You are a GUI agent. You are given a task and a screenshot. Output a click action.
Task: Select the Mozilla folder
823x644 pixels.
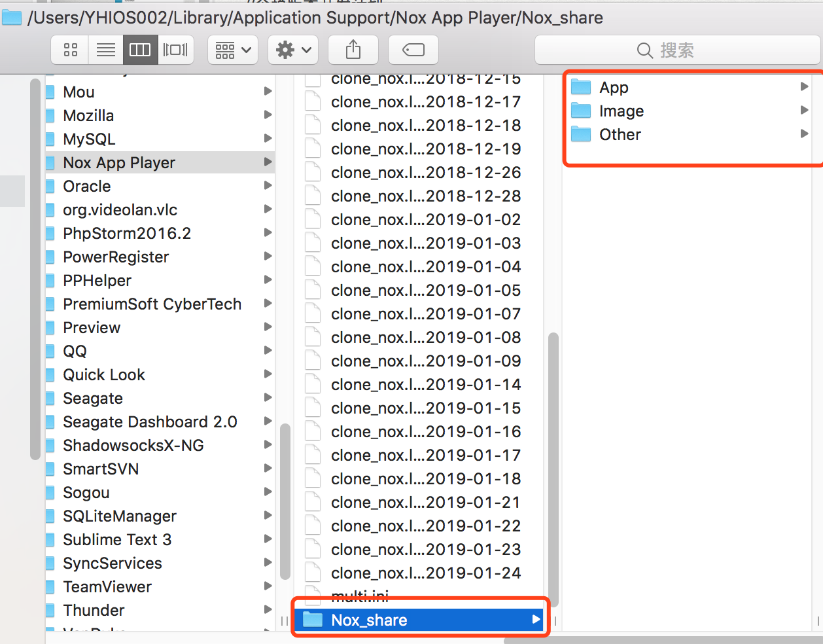pos(160,115)
